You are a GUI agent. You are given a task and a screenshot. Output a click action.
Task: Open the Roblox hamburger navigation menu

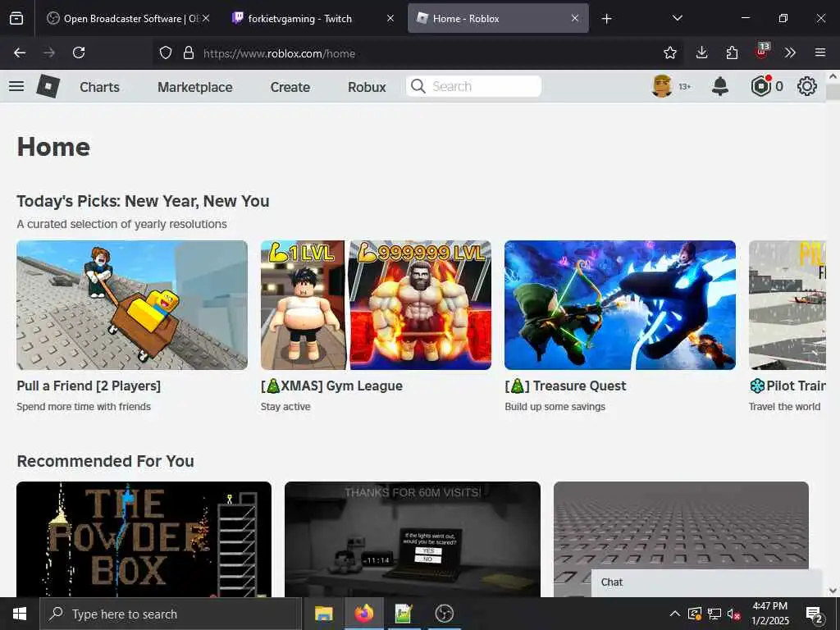click(x=16, y=86)
